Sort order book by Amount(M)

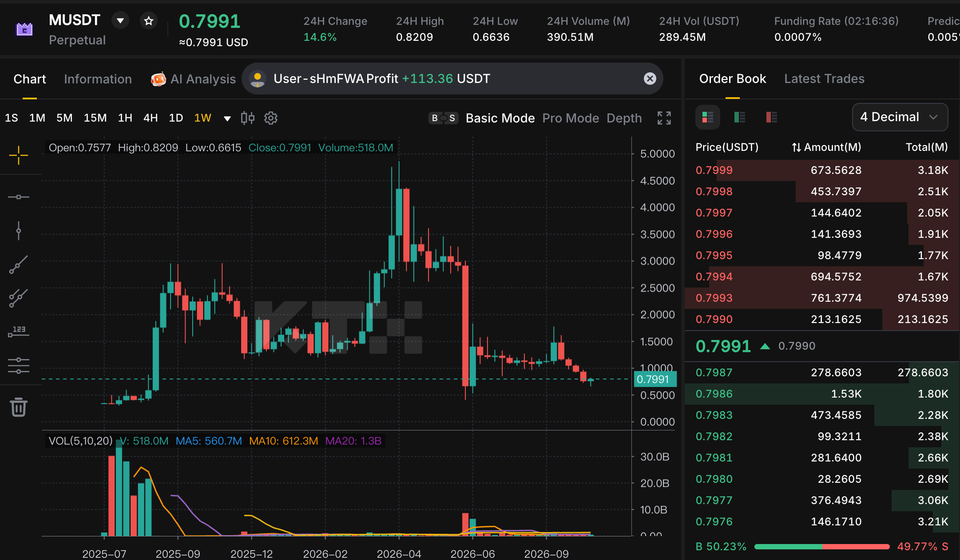(826, 147)
